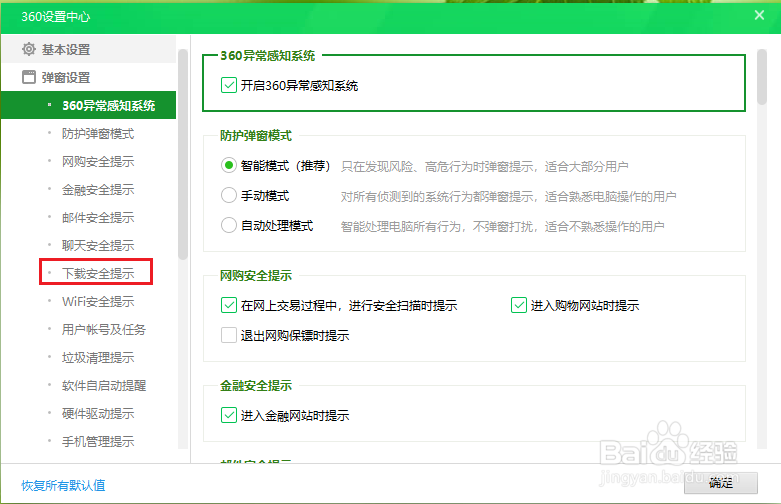Select 金融安全提示 in the sidebar
Image resolution: width=781 pixels, height=504 pixels.
(x=98, y=189)
